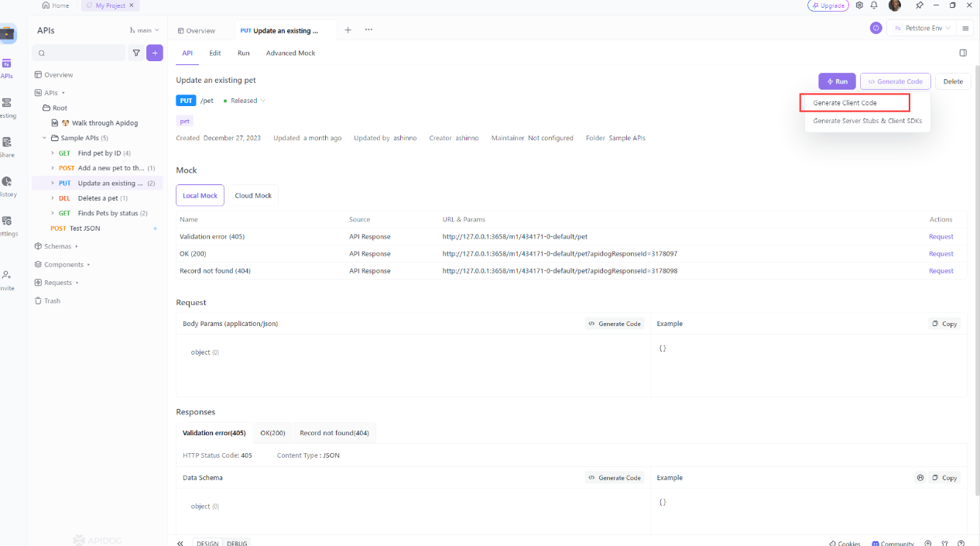Open the APIs section in left rail

[x=7, y=68]
